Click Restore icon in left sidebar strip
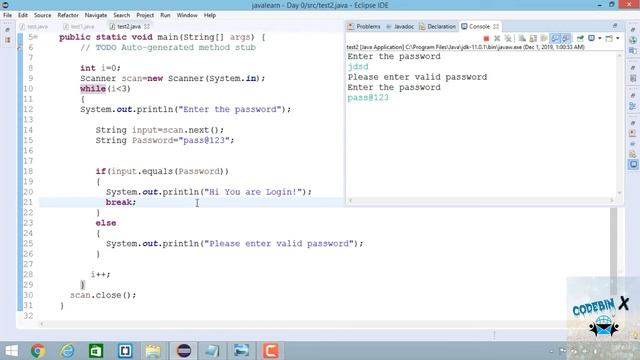The image size is (640, 360). 7,30
